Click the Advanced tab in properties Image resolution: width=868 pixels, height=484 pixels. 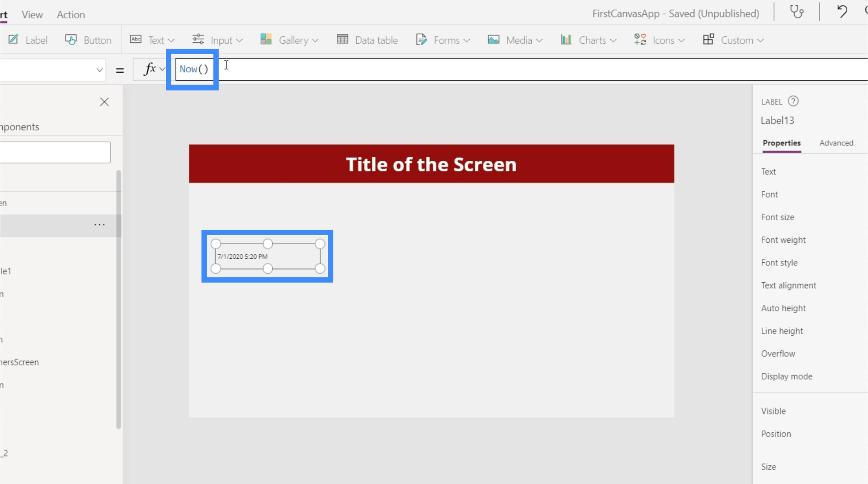pyautogui.click(x=837, y=143)
